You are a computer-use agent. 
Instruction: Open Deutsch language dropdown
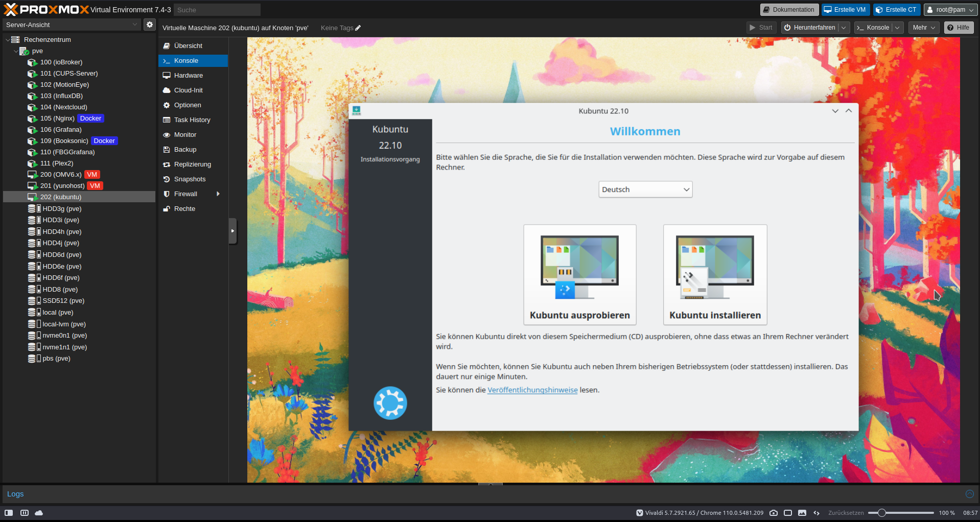(645, 189)
